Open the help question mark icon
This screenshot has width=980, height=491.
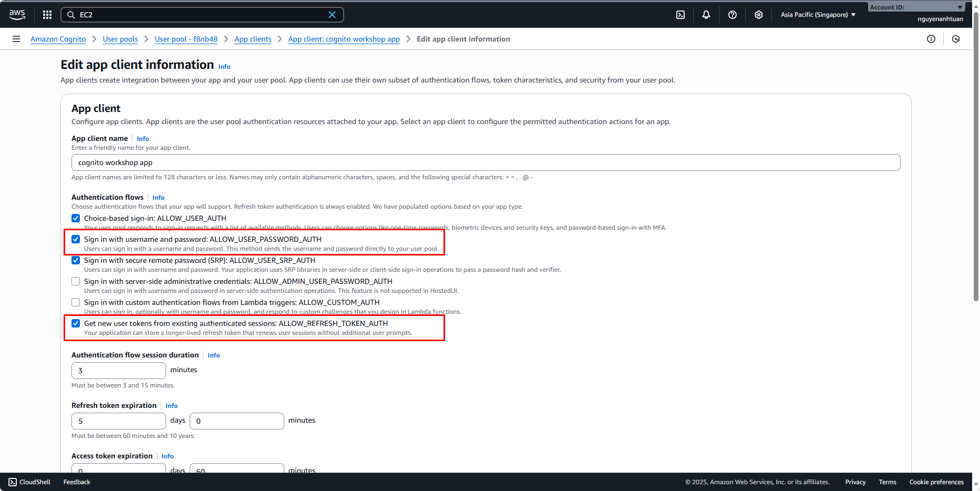point(733,15)
